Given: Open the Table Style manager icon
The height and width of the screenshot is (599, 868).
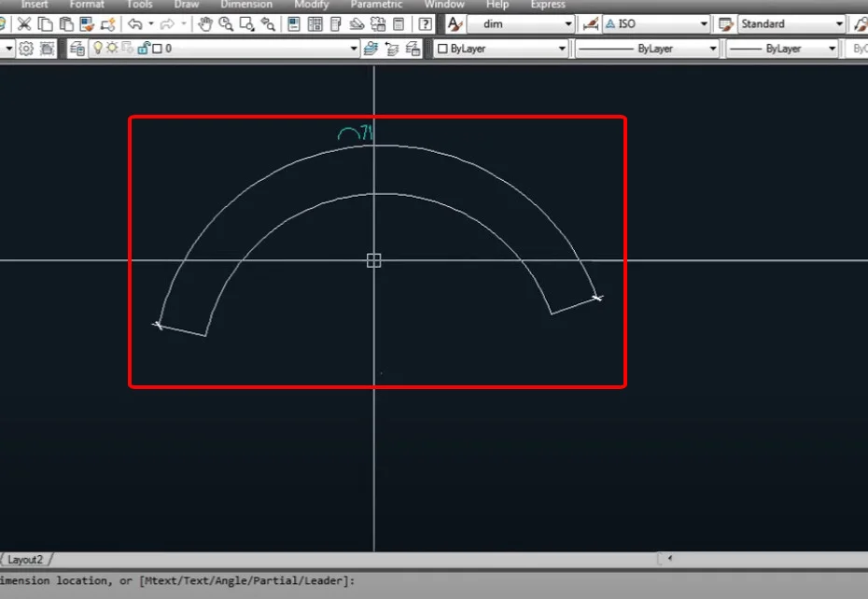Looking at the screenshot, I should (725, 24).
